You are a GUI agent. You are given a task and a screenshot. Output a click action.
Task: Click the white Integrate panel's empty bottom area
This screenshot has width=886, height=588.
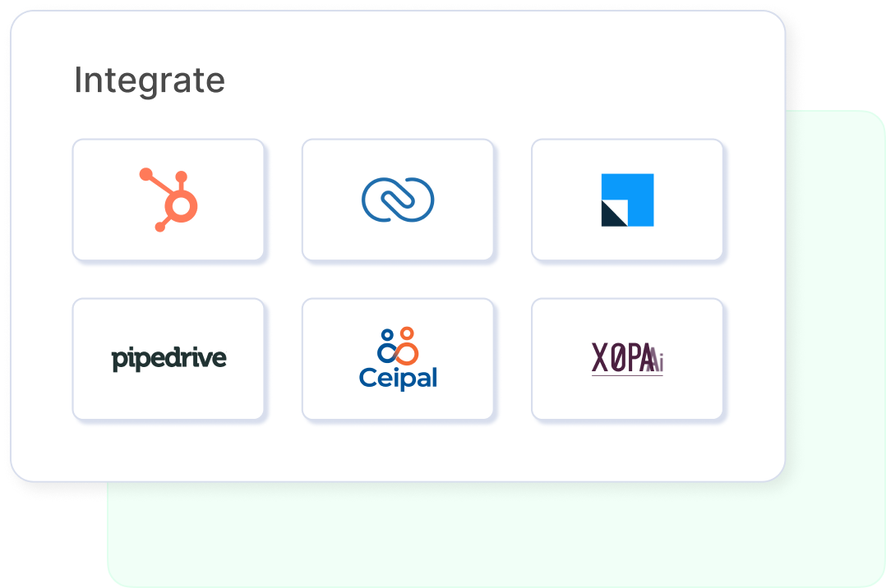[398, 451]
